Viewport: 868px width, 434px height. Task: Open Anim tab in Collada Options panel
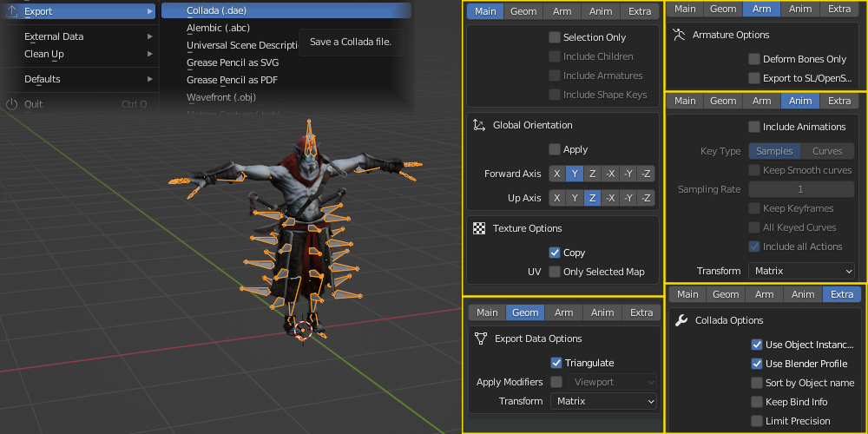pos(803,294)
